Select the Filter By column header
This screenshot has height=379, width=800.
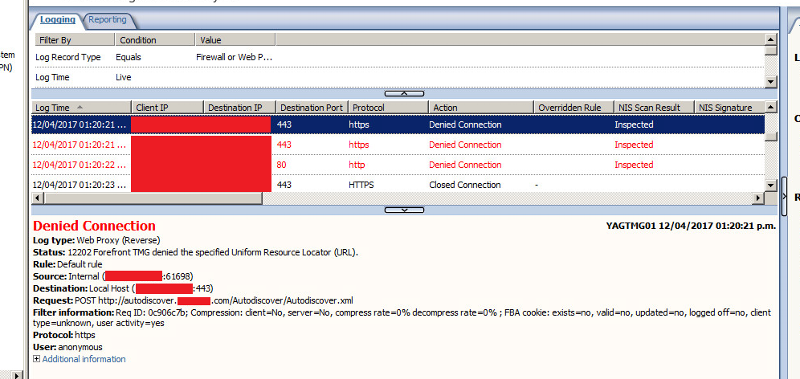pos(74,40)
